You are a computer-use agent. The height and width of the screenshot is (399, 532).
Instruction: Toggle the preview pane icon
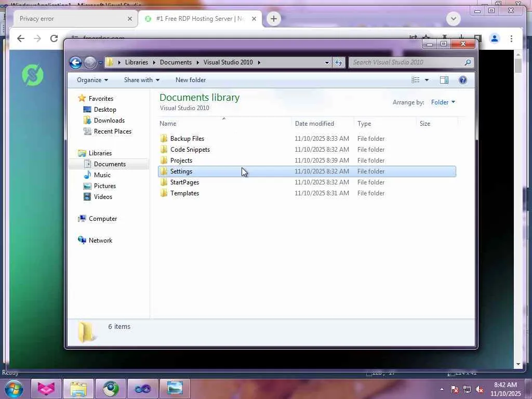[444, 80]
